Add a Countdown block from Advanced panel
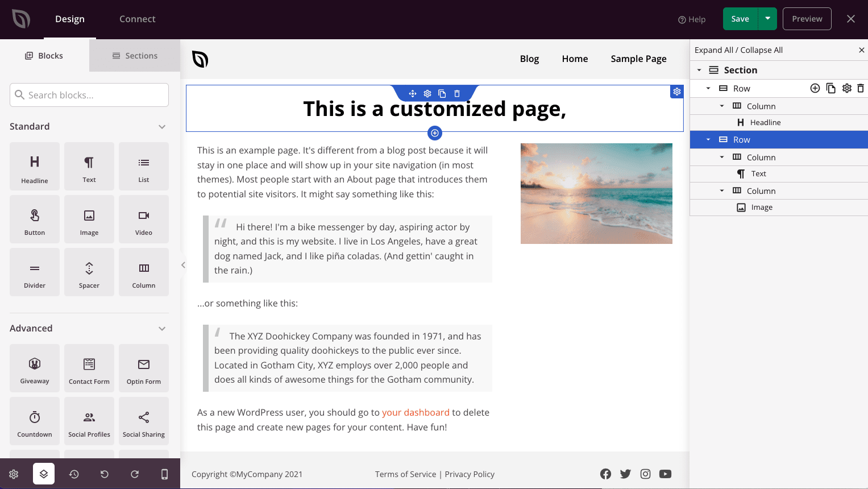Screen dimensions: 868x489 pos(35,421)
